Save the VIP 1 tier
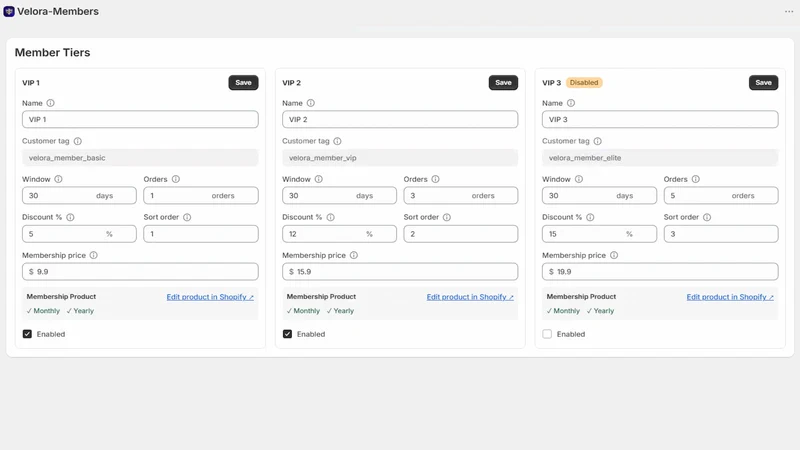800x450 pixels. (x=243, y=83)
